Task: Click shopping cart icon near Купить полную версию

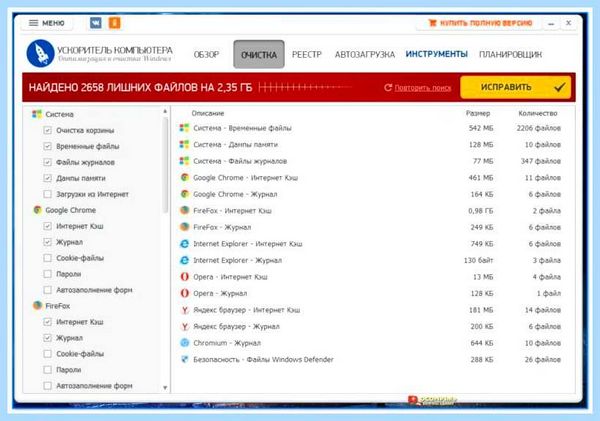Action: point(432,23)
